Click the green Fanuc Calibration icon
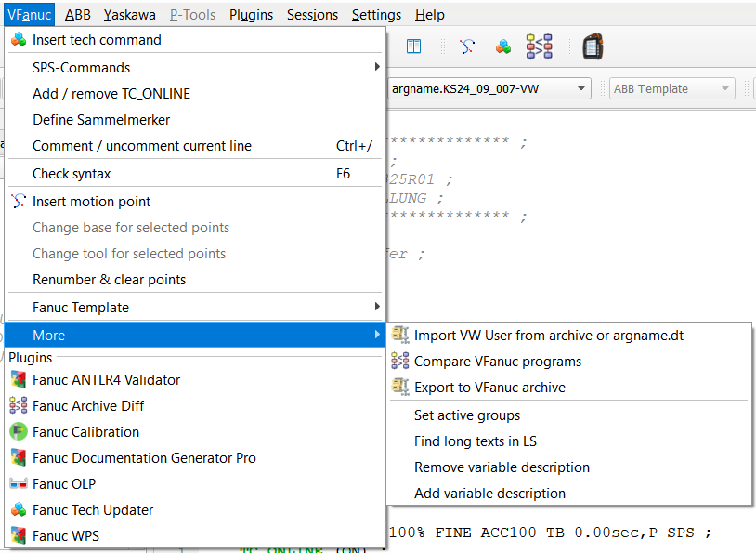 click(x=19, y=432)
